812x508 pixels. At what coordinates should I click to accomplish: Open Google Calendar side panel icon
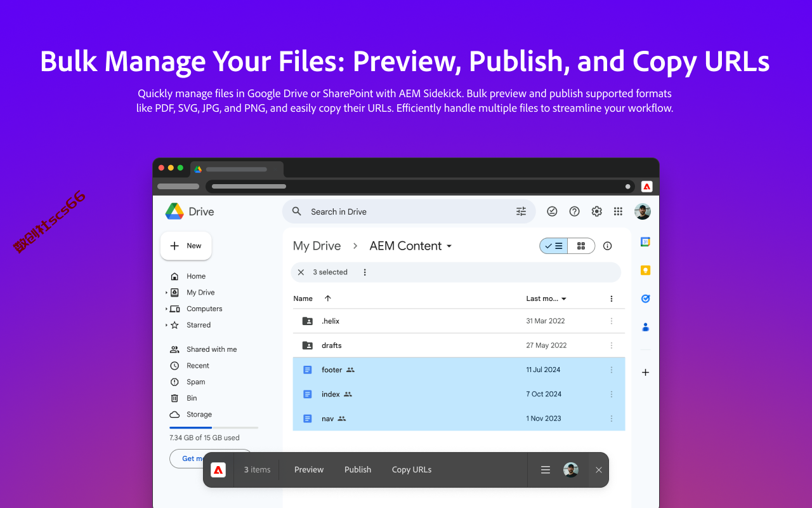click(x=645, y=242)
